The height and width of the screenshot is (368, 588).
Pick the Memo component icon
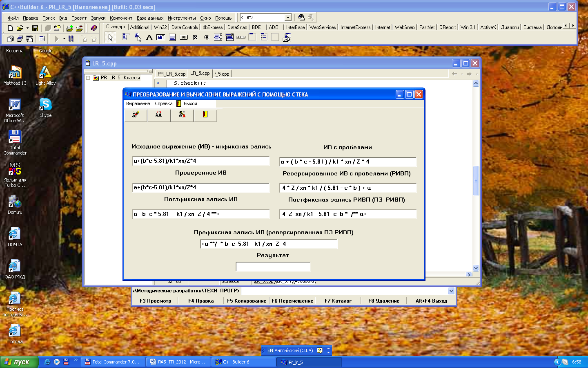(x=172, y=37)
